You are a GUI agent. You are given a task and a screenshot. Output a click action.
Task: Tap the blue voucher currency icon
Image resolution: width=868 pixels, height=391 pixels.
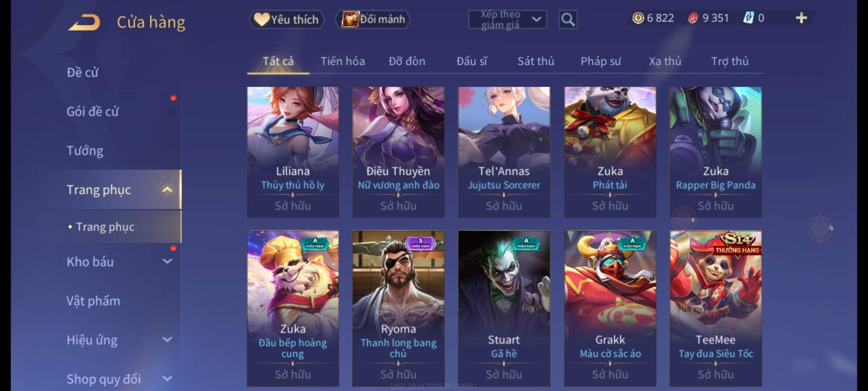(x=748, y=18)
